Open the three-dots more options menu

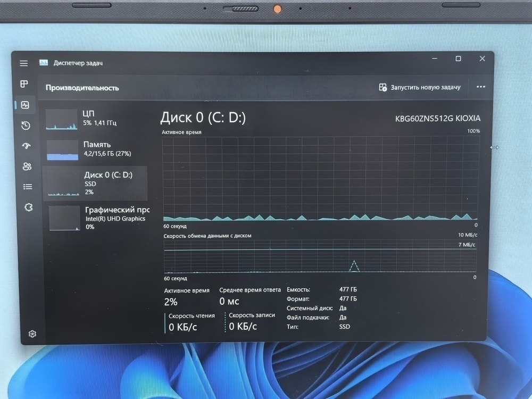(481, 87)
